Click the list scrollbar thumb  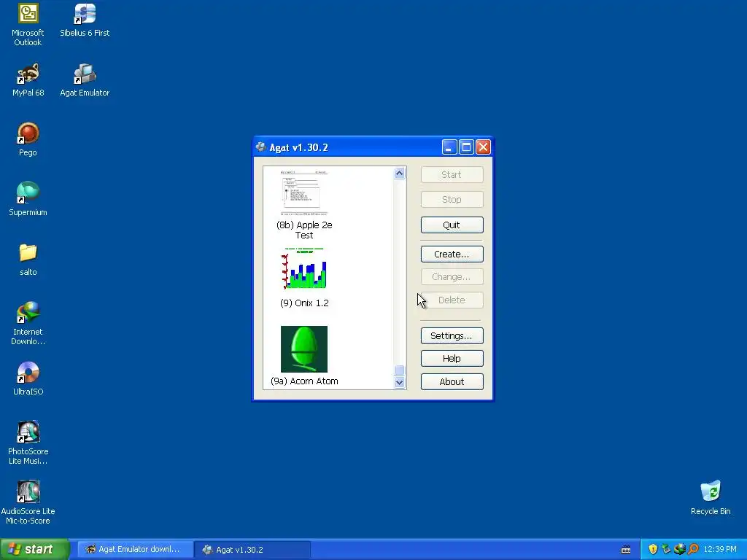click(x=399, y=370)
